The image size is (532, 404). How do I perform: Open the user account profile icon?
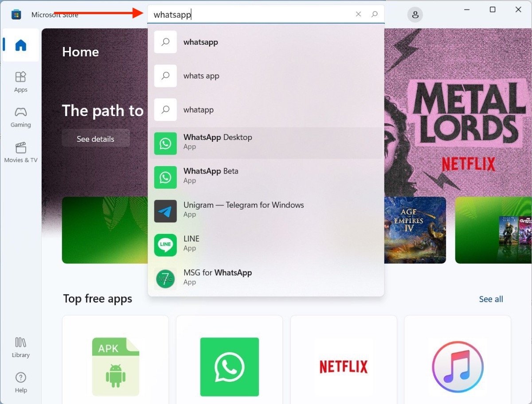pyautogui.click(x=415, y=15)
